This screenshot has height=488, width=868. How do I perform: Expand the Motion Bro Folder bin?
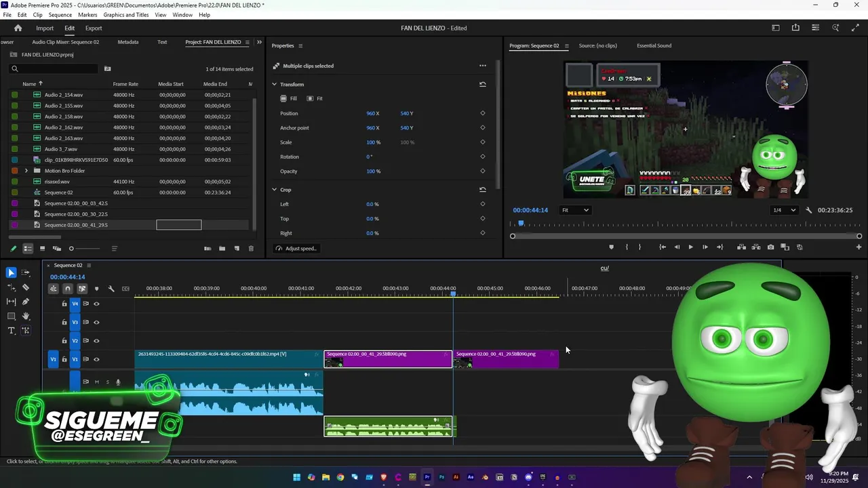click(26, 171)
